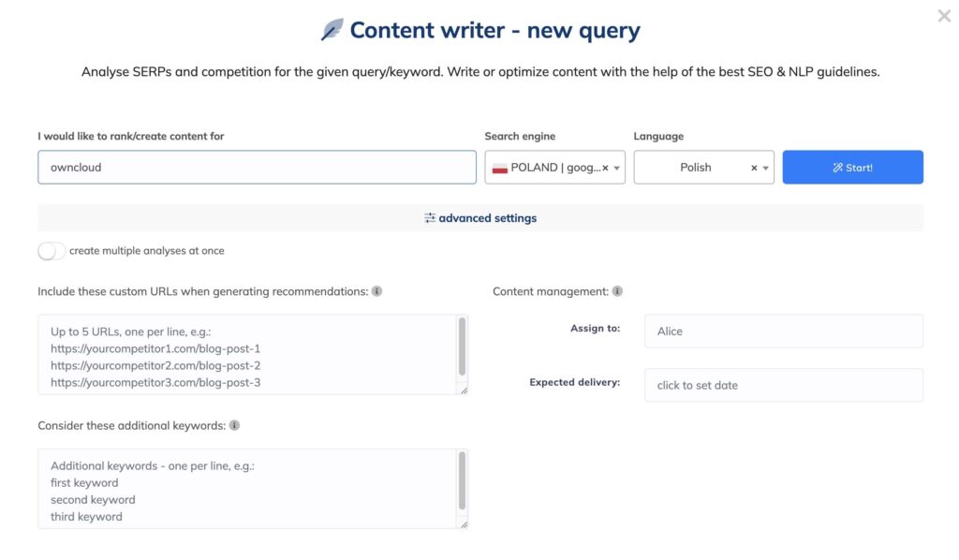Image resolution: width=959 pixels, height=560 pixels.
Task: Clear the Language selection with its x icon
Action: [x=754, y=168]
